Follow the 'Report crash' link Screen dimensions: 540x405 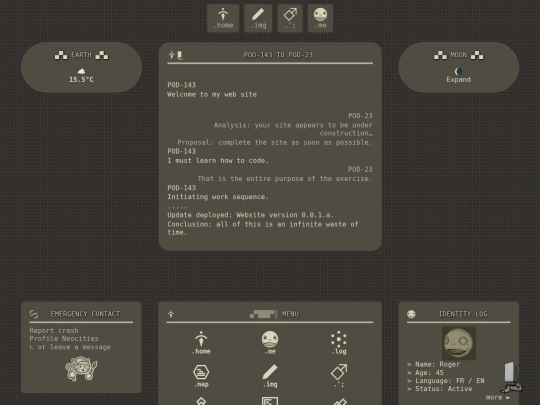coord(54,331)
